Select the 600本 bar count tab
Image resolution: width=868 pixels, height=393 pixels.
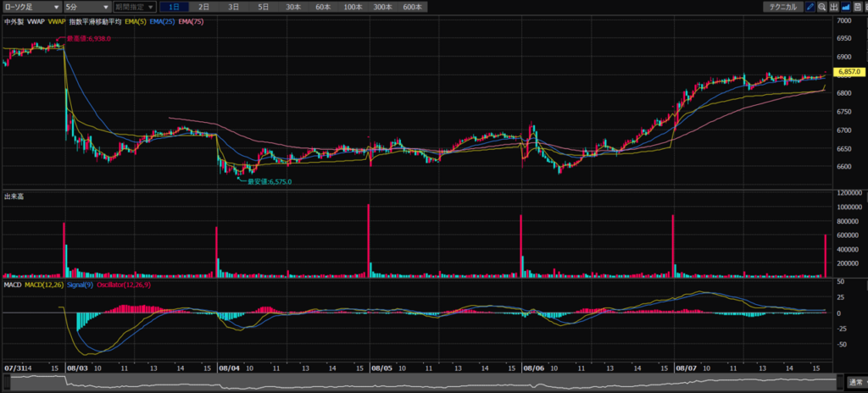[413, 7]
